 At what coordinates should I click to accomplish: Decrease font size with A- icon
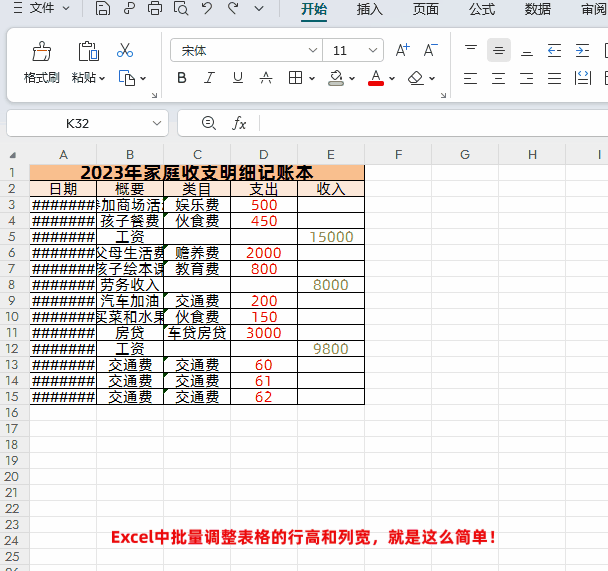(x=430, y=50)
